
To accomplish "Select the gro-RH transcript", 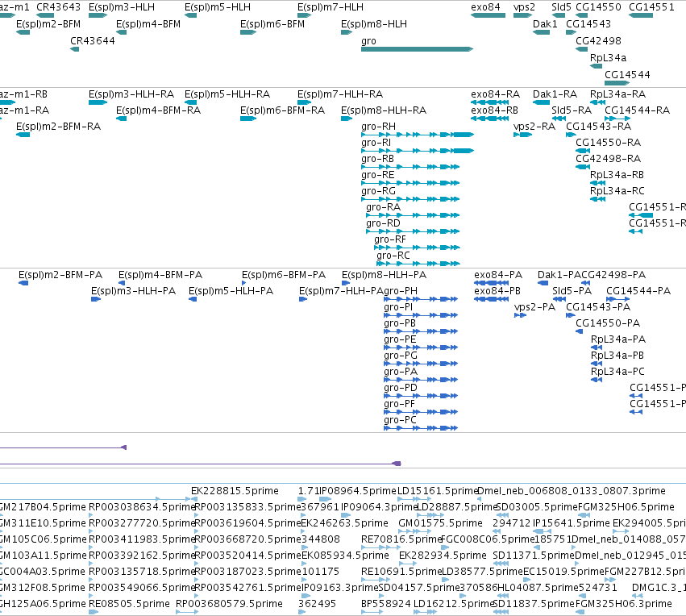I will (418, 135).
